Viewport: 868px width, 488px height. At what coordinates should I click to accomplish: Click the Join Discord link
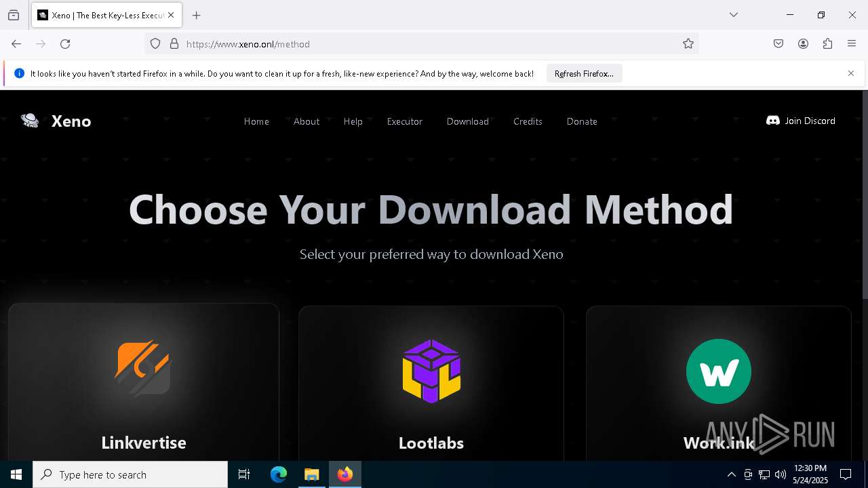point(801,121)
